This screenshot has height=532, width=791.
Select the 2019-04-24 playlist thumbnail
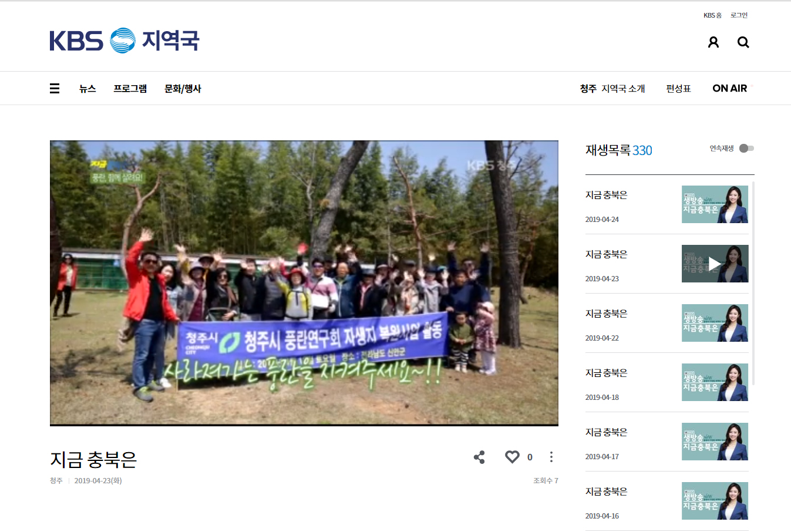coord(715,204)
